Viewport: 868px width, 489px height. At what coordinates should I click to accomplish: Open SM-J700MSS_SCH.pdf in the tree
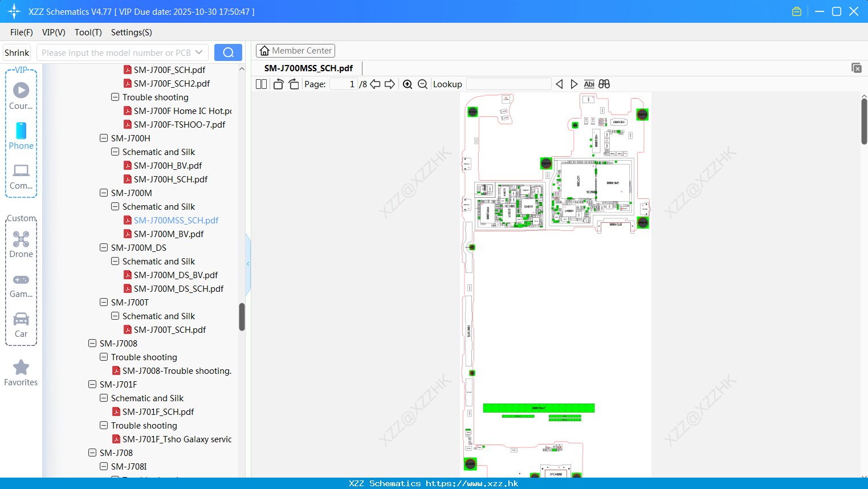tap(176, 220)
